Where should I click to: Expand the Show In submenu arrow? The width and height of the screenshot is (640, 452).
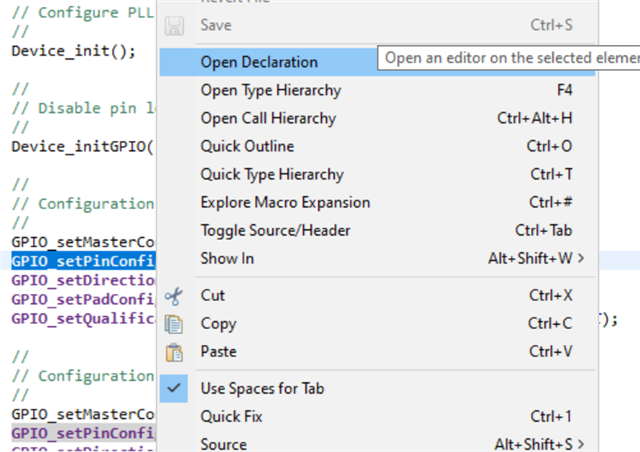point(581,258)
